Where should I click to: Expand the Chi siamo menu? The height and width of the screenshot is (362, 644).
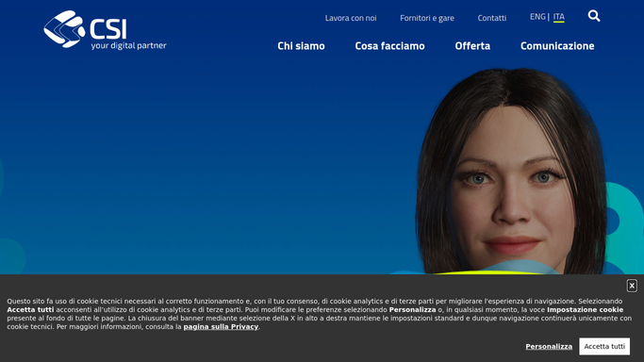point(301,46)
